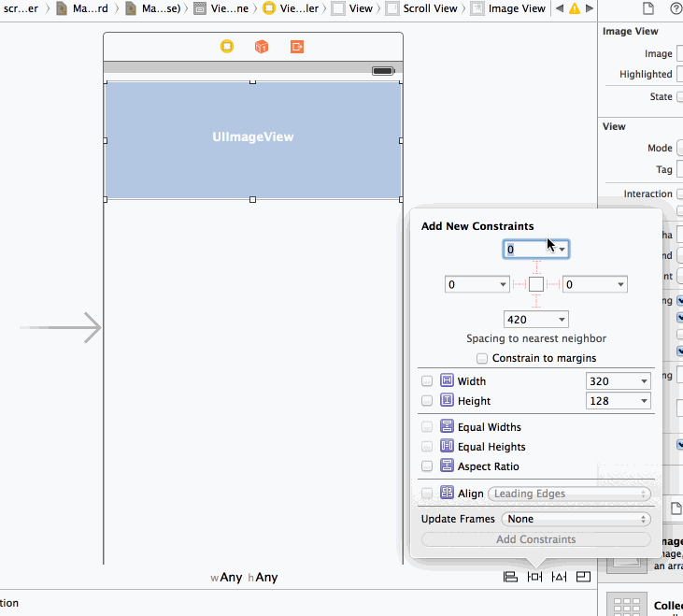
Task: Open the trailing spacing dropdown arrow
Action: [x=620, y=284]
